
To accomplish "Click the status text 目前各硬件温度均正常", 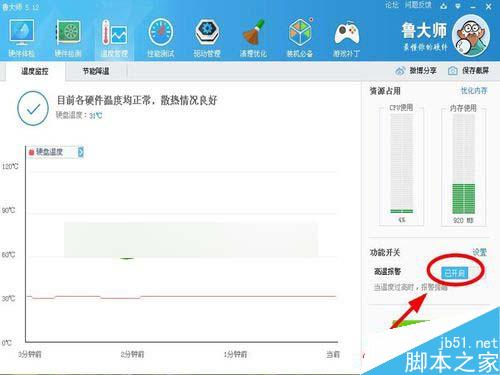I will (137, 100).
